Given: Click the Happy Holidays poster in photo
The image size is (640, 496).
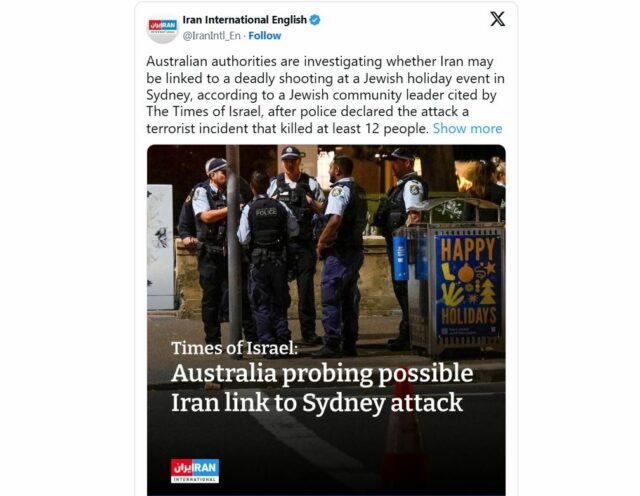Looking at the screenshot, I should (x=468, y=286).
